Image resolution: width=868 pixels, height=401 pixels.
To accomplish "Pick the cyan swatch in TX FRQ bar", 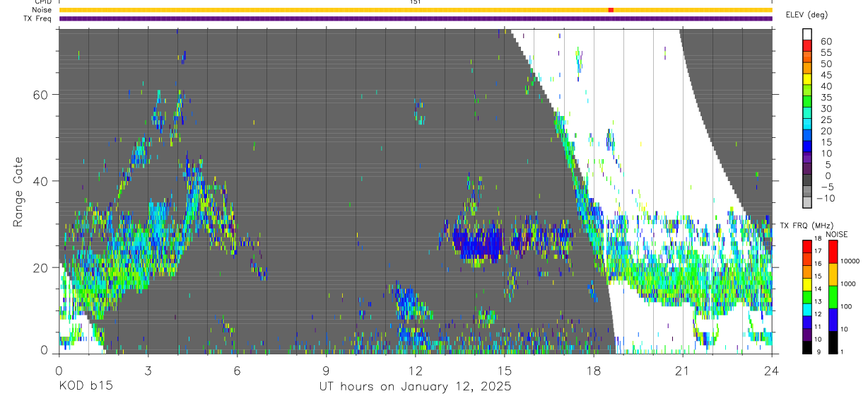I will tap(808, 310).
